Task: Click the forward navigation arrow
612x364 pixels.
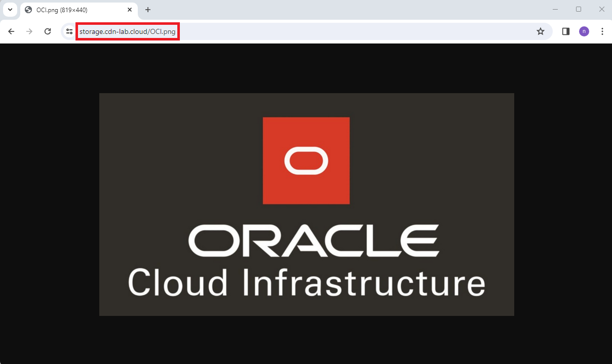Action: pos(29,31)
